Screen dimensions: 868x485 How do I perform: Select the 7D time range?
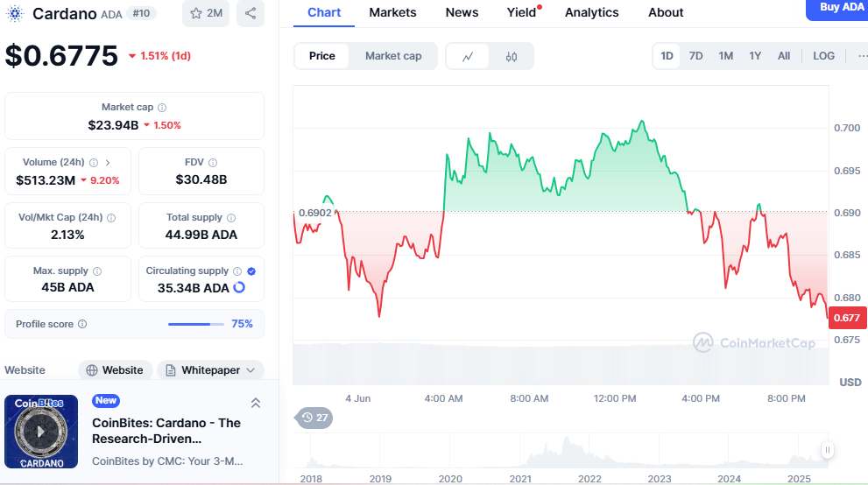[695, 56]
